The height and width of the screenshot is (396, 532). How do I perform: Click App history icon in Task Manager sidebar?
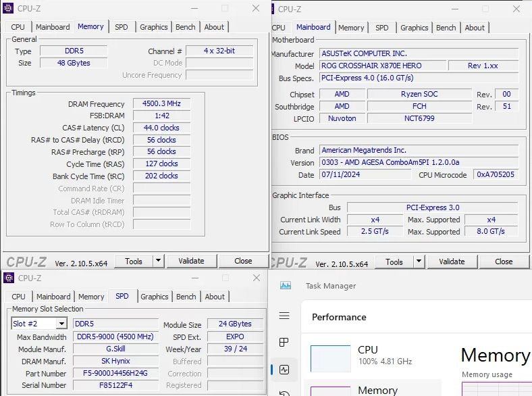click(x=284, y=393)
